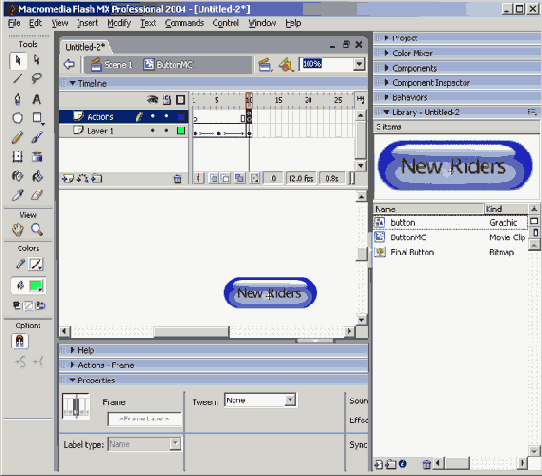Viewport: 542px width, 476px height.
Task: Select the Zoom magnifier tool
Action: coord(37,229)
